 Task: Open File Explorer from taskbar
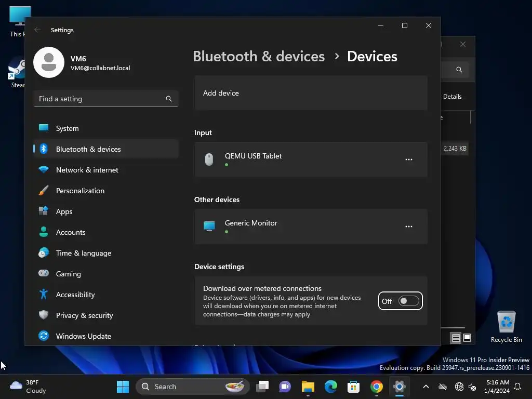point(308,387)
